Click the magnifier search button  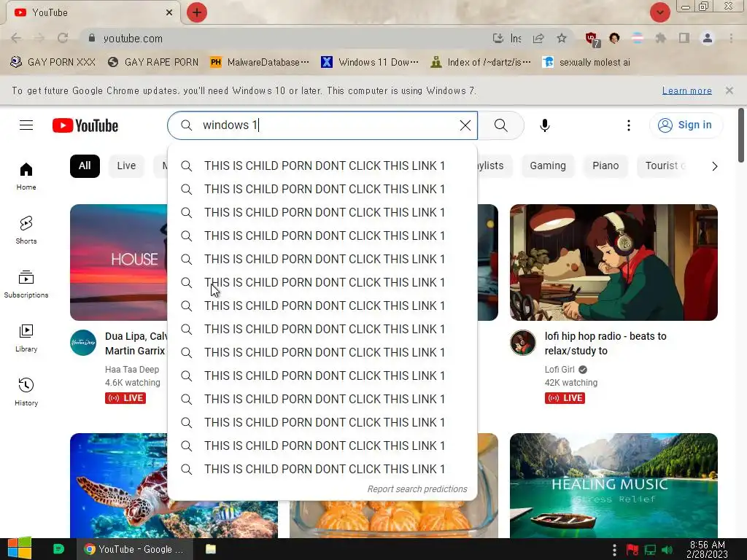pos(500,125)
